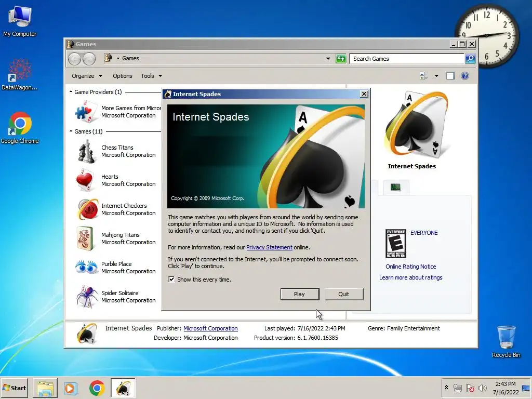Click the ESRB Everyone rating icon
This screenshot has height=399, width=532.
395,244
